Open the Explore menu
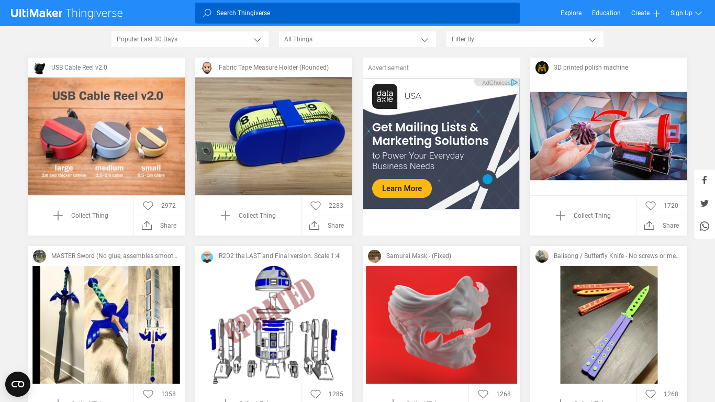Image resolution: width=715 pixels, height=402 pixels. (x=571, y=13)
